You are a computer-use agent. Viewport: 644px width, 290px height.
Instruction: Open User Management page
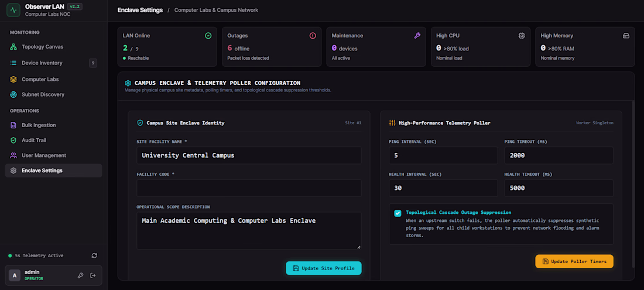[x=53, y=156]
